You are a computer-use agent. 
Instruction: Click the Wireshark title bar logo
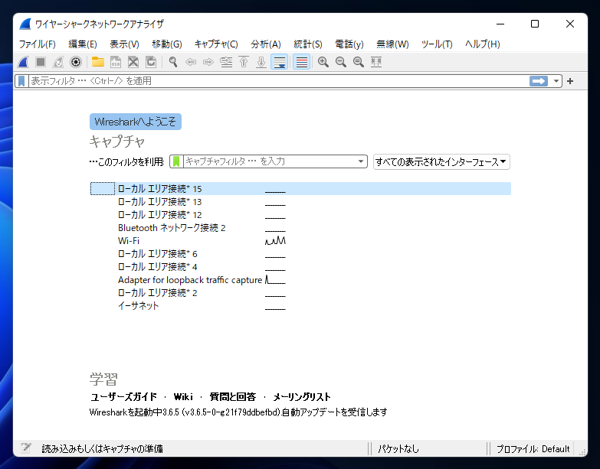point(25,24)
